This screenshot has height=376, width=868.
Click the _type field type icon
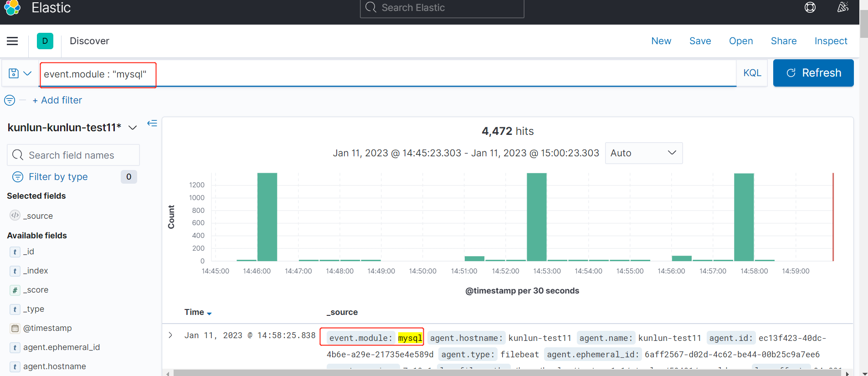pos(15,309)
